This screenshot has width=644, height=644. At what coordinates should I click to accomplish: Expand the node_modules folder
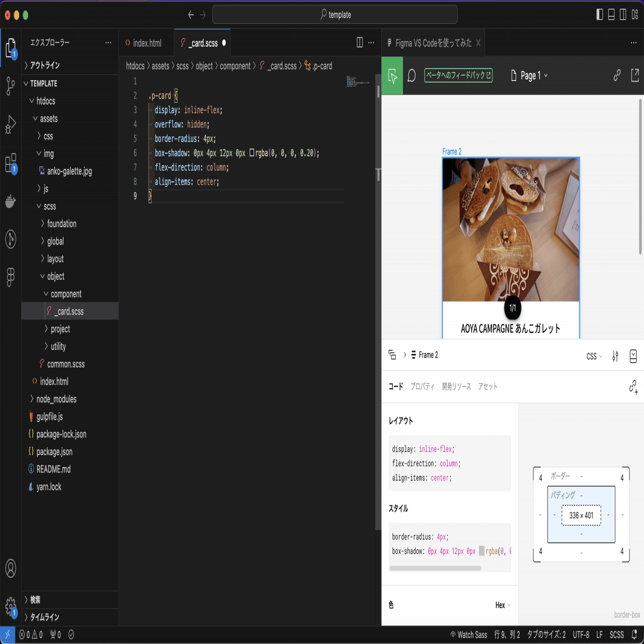pos(70,399)
